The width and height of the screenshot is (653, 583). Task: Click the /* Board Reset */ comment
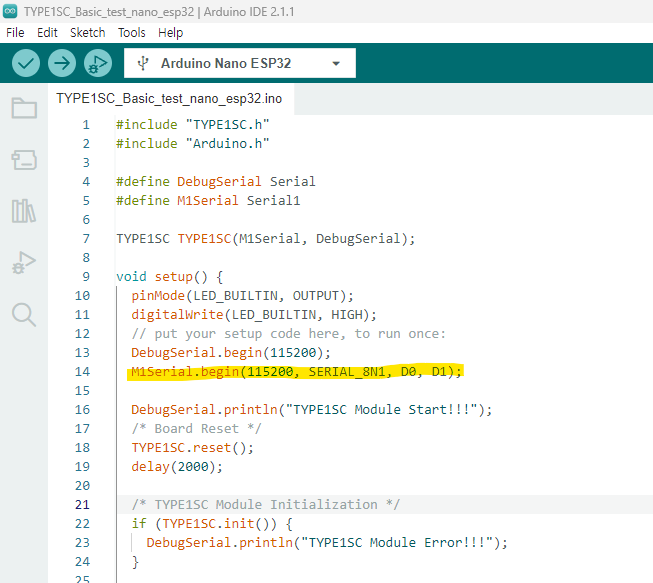(x=197, y=429)
